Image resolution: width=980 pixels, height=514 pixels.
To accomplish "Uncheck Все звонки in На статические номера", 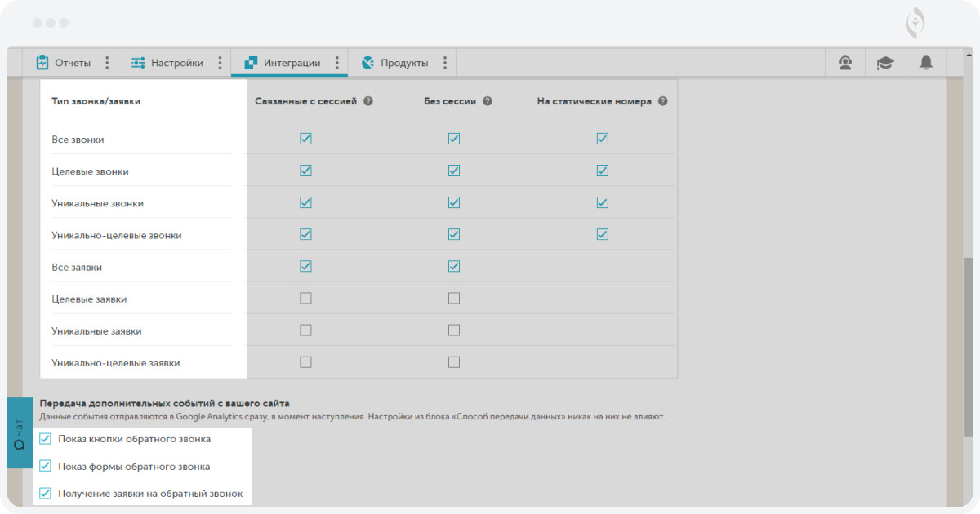I will [603, 139].
